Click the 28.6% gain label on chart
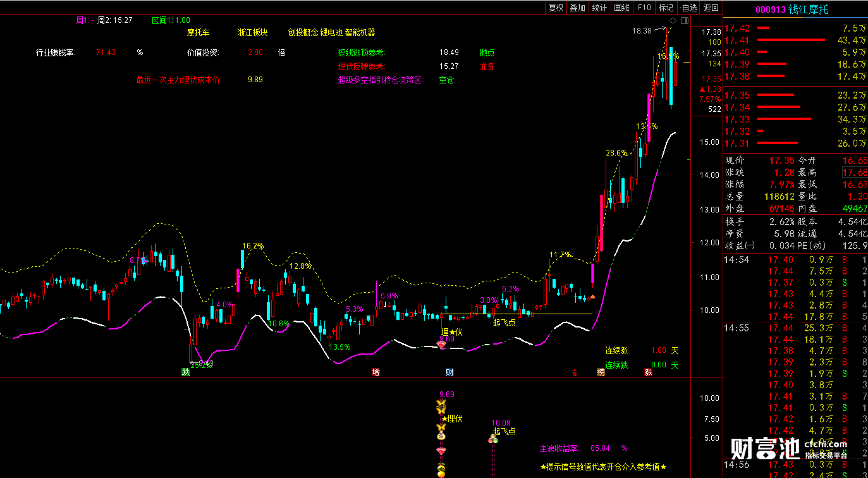Image resolution: width=868 pixels, height=478 pixels. 616,153
